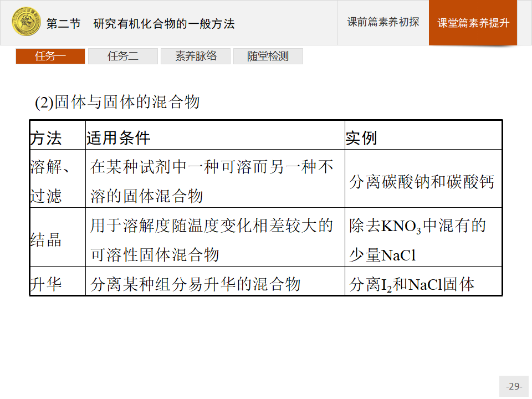Select the 升华 method cell
Screen dimensions: 532x399
coord(58,281)
